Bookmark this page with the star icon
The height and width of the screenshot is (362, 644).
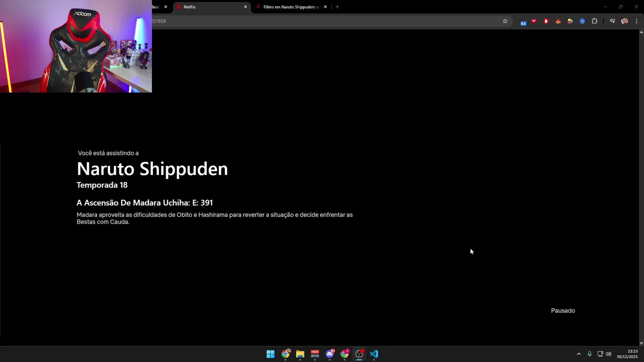(505, 21)
